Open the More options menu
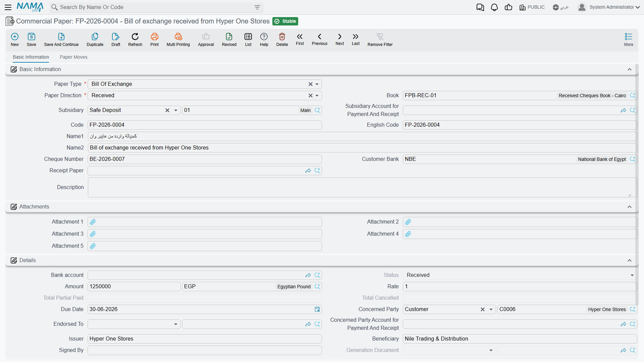The width and height of the screenshot is (644, 362). (x=629, y=40)
